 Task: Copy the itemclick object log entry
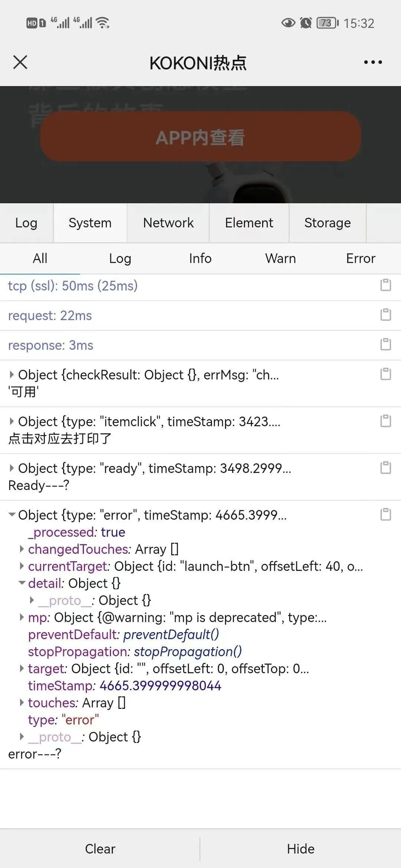point(386,421)
